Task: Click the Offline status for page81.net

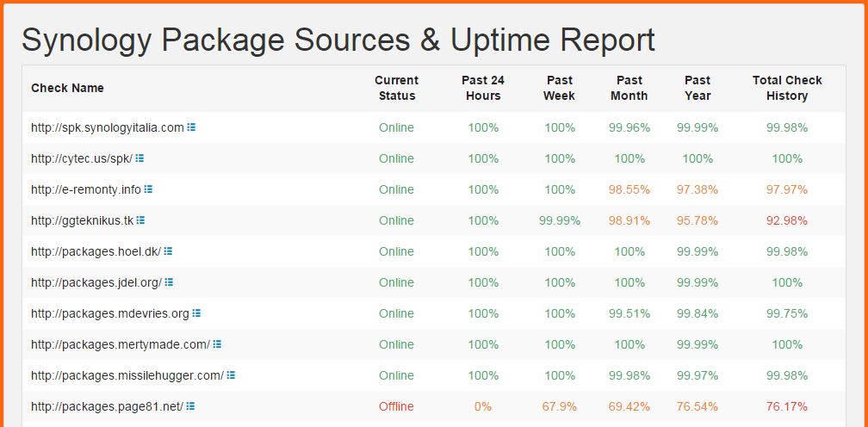Action: (396, 406)
